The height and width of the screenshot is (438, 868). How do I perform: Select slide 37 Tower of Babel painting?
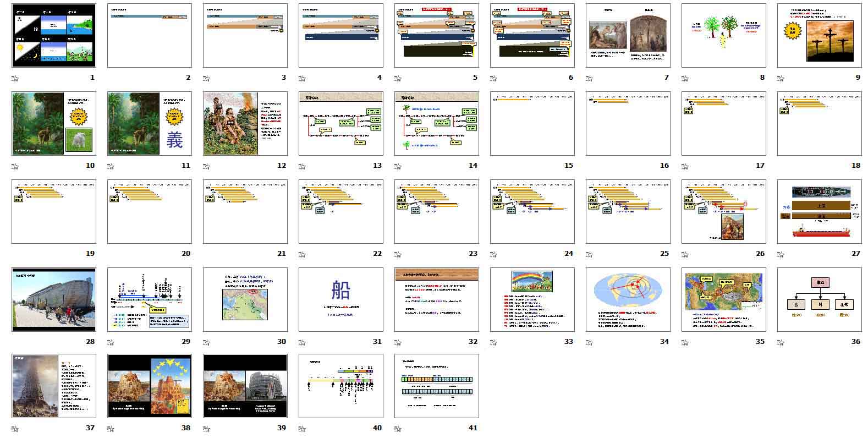(53, 386)
